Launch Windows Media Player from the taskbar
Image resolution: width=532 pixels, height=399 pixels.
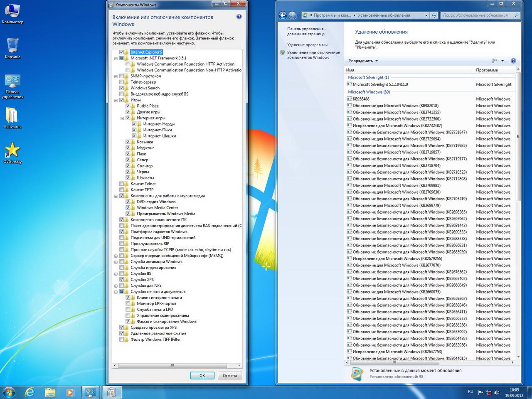tap(70, 392)
